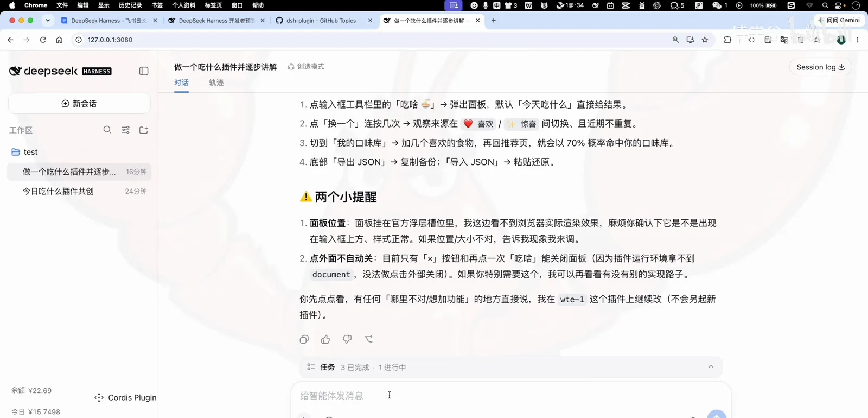Open the Chrome three-dot menu
The width and height of the screenshot is (868, 418).
858,40
